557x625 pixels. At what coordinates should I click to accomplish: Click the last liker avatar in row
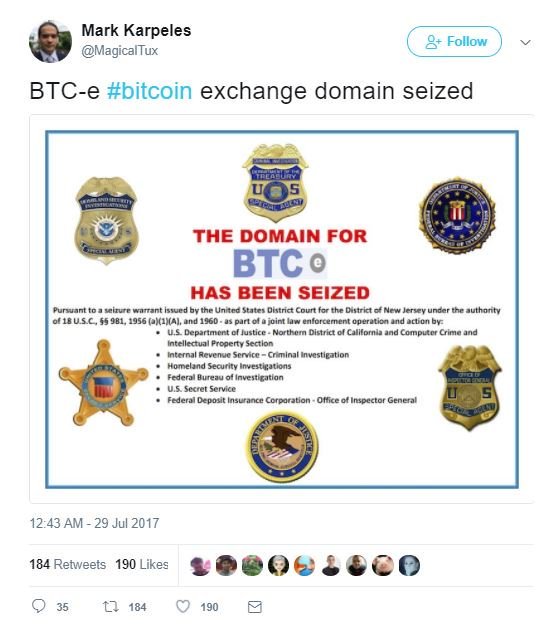[x=409, y=565]
